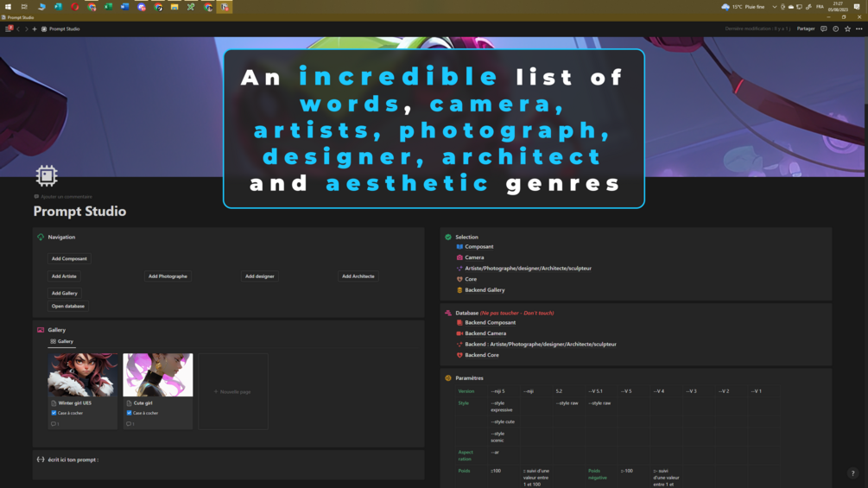Click the Backend Camera video icon
The width and height of the screenshot is (868, 488).
tap(459, 333)
